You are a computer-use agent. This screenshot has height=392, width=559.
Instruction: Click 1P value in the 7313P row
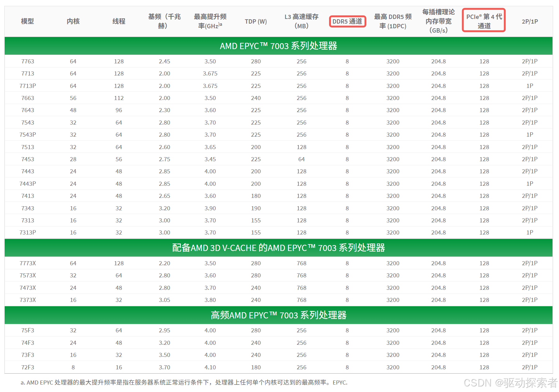[530, 233]
